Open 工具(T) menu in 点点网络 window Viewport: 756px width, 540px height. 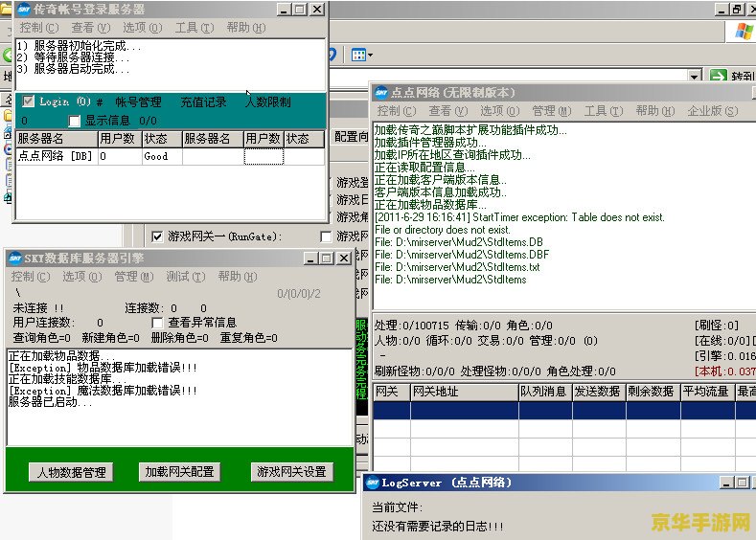pos(603,111)
